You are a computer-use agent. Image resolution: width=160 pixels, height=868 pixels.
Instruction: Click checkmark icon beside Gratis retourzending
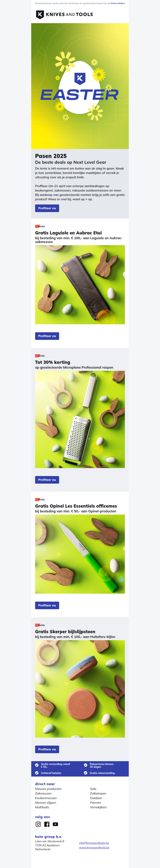click(x=86, y=773)
